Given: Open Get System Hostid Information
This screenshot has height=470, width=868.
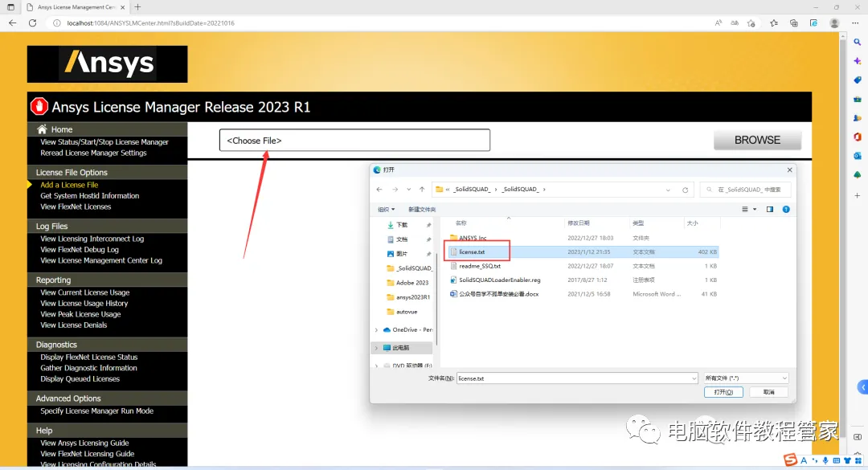Looking at the screenshot, I should tap(90, 196).
